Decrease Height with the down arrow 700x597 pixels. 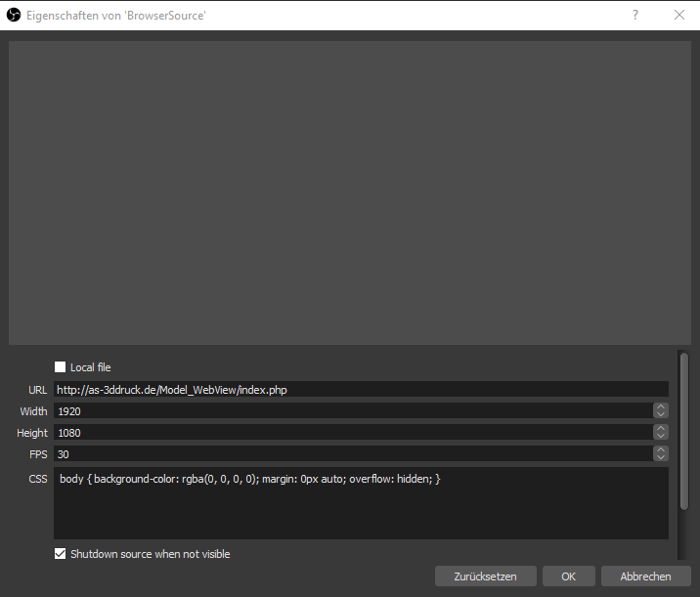point(661,436)
